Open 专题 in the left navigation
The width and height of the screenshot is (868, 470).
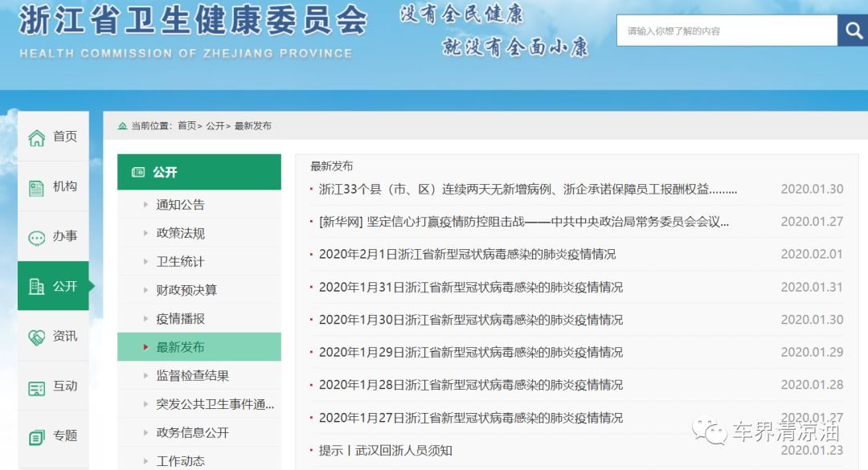pos(53,435)
